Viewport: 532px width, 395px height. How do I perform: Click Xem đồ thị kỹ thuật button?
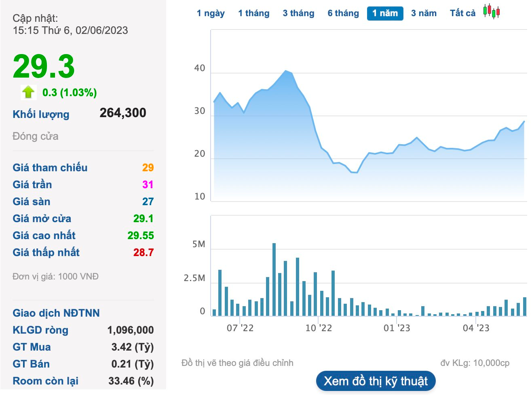(x=376, y=381)
